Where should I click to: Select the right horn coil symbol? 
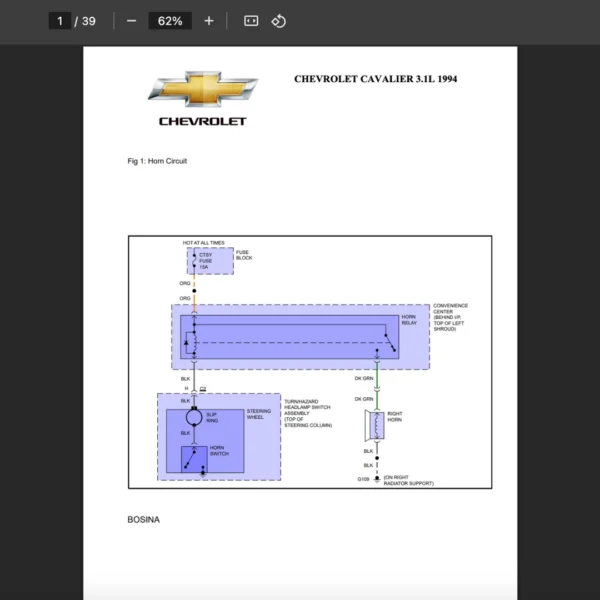point(376,425)
